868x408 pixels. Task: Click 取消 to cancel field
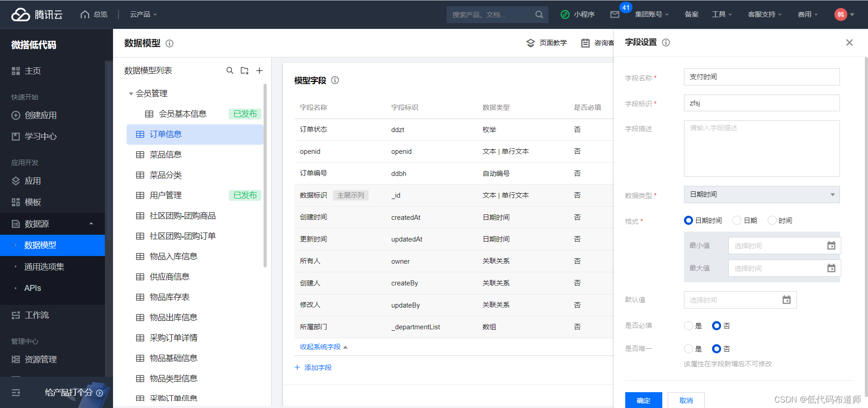pyautogui.click(x=686, y=400)
